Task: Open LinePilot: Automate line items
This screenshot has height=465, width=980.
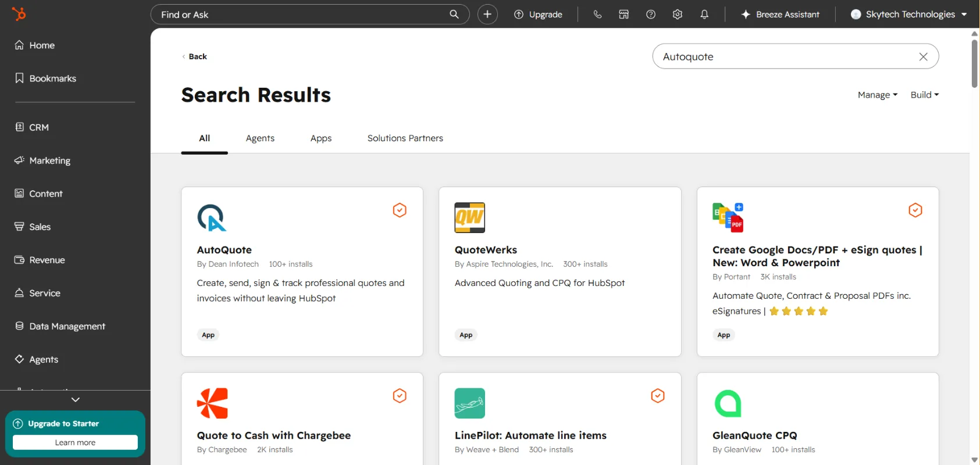Action: [530, 435]
